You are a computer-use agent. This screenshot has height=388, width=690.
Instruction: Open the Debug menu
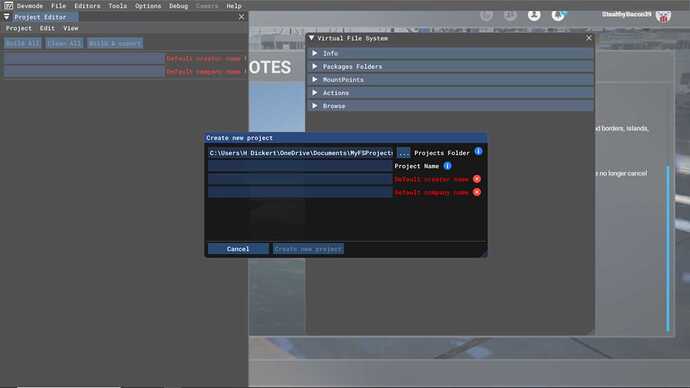(x=178, y=6)
